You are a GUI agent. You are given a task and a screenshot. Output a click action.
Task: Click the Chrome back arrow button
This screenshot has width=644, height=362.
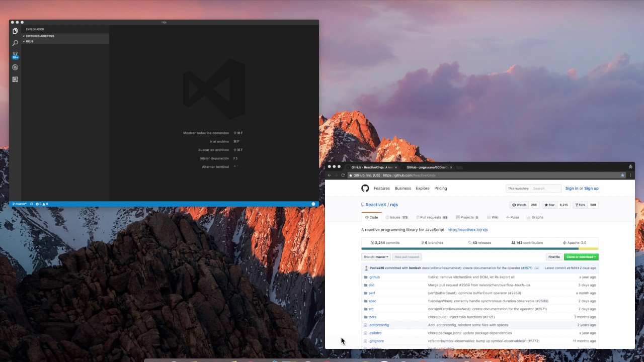click(x=330, y=175)
